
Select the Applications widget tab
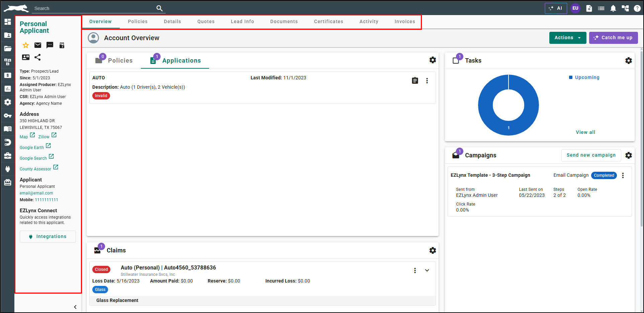coord(175,61)
